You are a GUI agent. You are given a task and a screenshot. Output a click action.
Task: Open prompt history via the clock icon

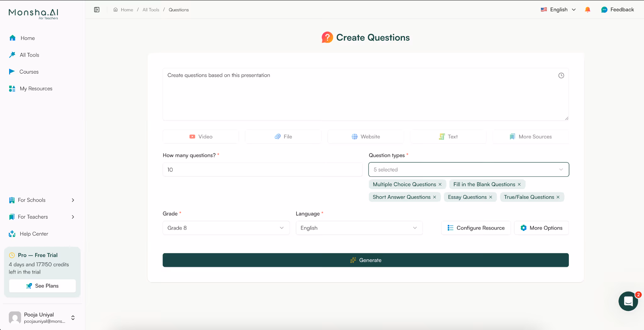tap(561, 75)
